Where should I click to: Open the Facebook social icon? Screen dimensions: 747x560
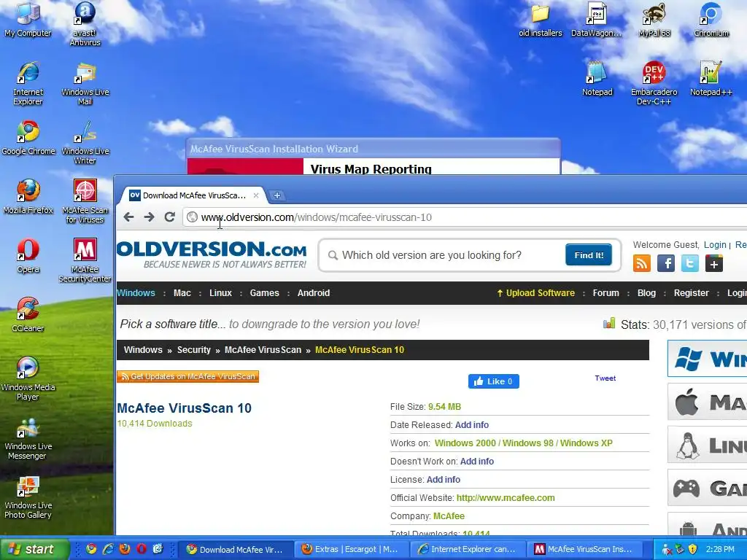665,263
